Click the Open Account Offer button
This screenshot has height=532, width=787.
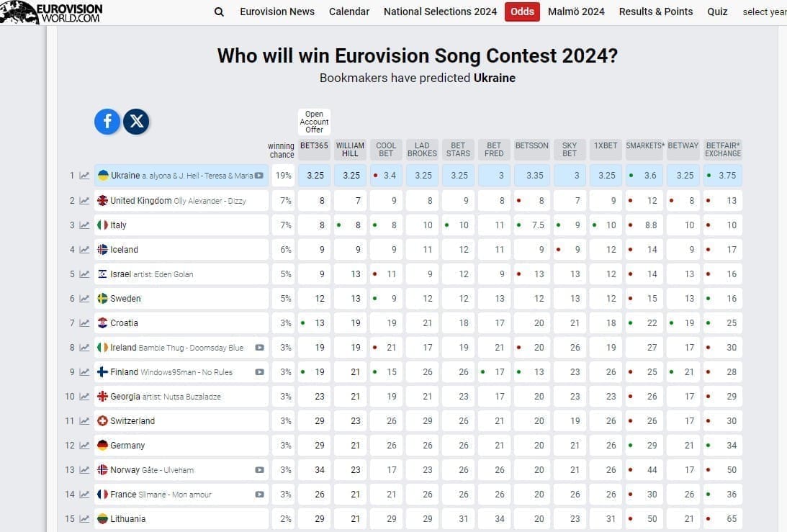click(314, 121)
